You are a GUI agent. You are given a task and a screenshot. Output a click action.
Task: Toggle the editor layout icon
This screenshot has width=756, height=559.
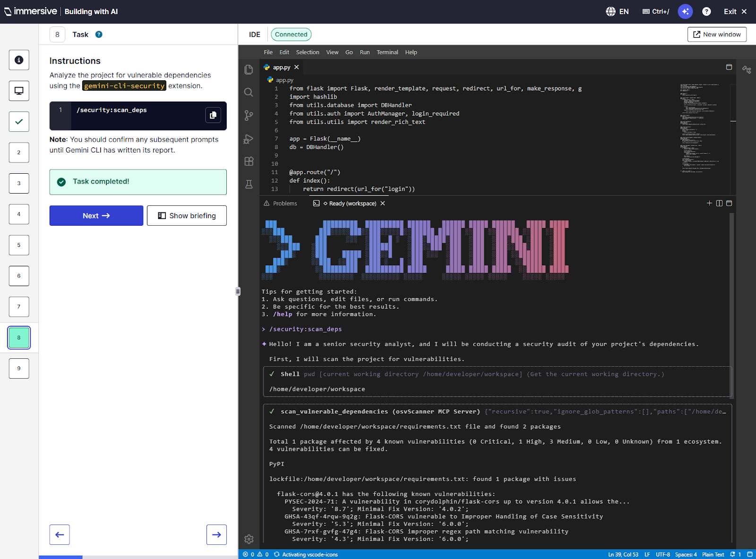click(x=729, y=68)
